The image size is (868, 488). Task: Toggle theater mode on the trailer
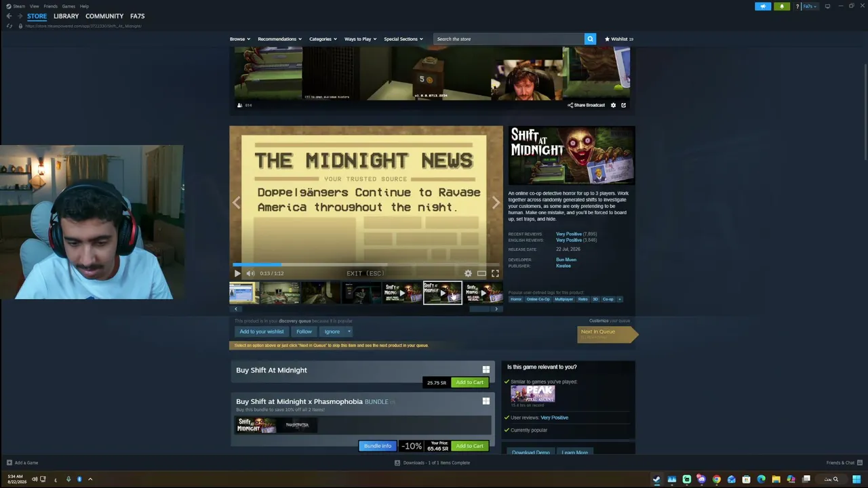pyautogui.click(x=481, y=273)
